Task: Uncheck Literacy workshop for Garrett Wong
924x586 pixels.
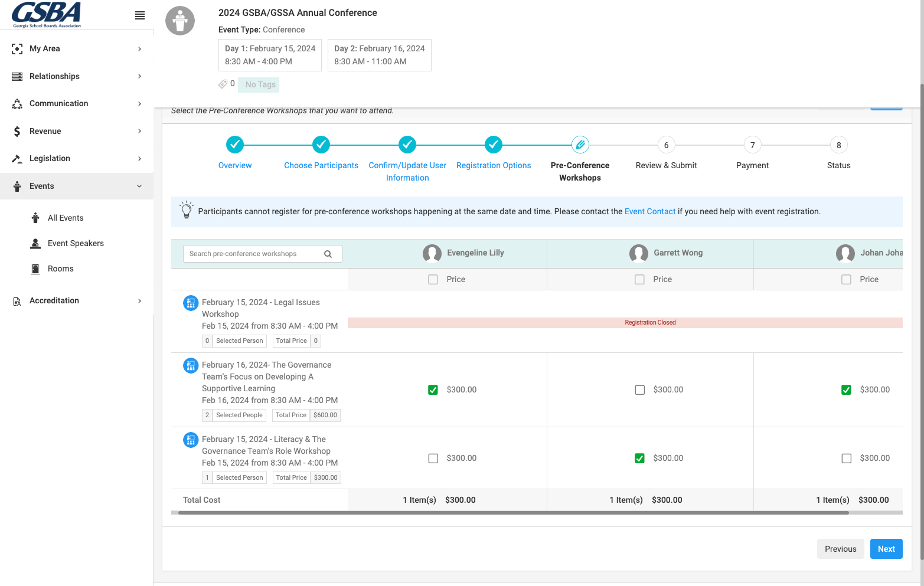Action: click(x=640, y=459)
